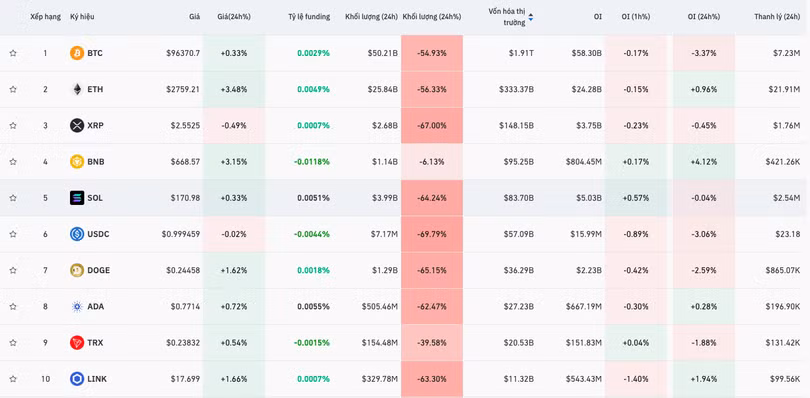Click the TRON TRX icon
This screenshot has width=810, height=398.
[77, 343]
